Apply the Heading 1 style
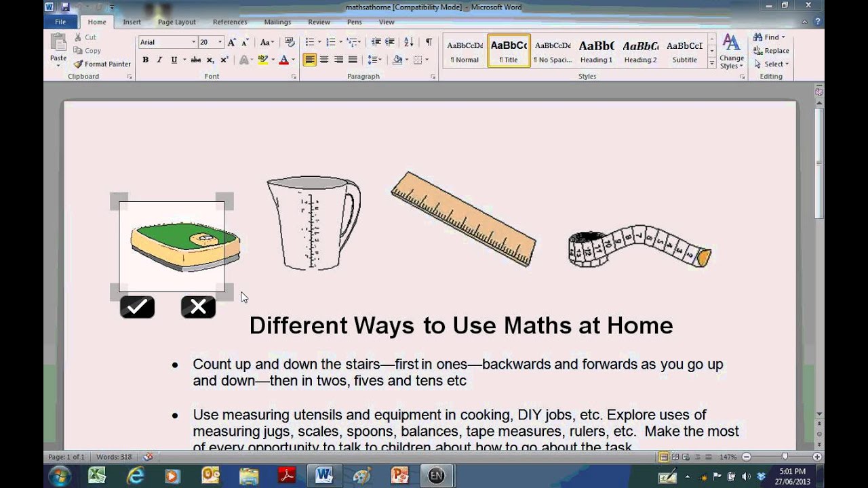The height and width of the screenshot is (488, 868). click(x=596, y=51)
